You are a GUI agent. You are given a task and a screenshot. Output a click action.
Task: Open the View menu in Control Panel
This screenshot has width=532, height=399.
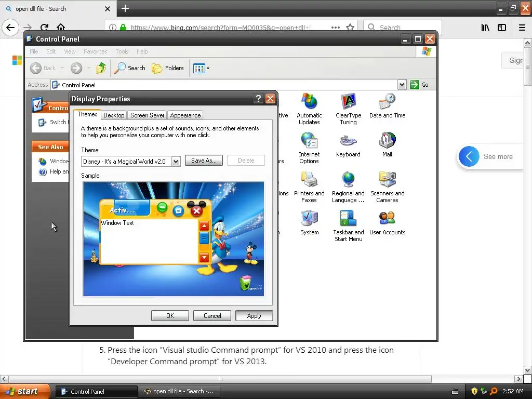(x=70, y=51)
